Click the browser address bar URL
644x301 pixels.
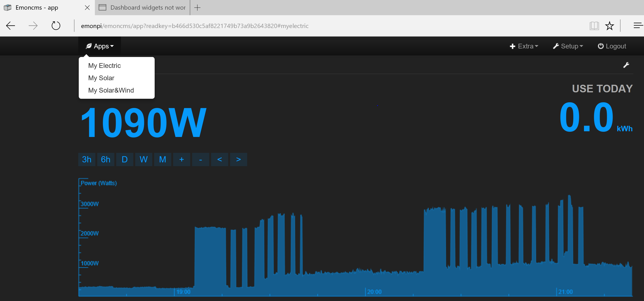(x=195, y=26)
